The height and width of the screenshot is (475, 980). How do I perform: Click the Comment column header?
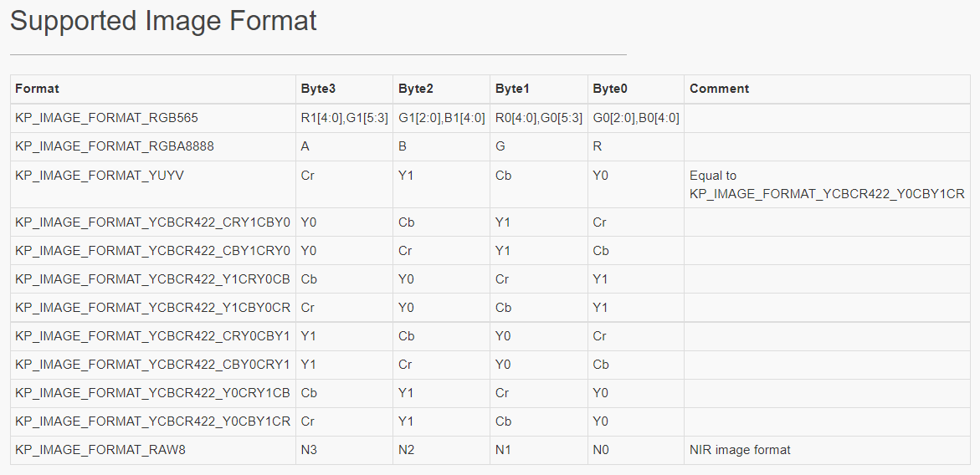click(719, 89)
